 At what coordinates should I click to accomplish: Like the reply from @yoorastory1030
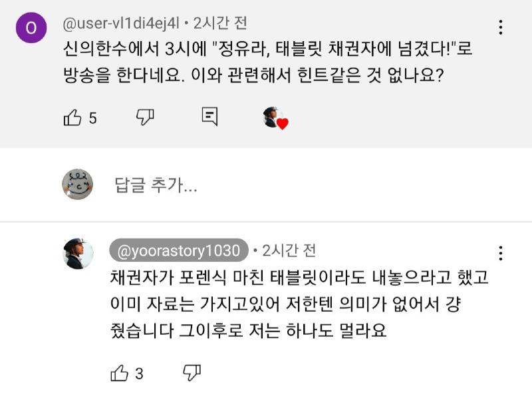(x=120, y=373)
